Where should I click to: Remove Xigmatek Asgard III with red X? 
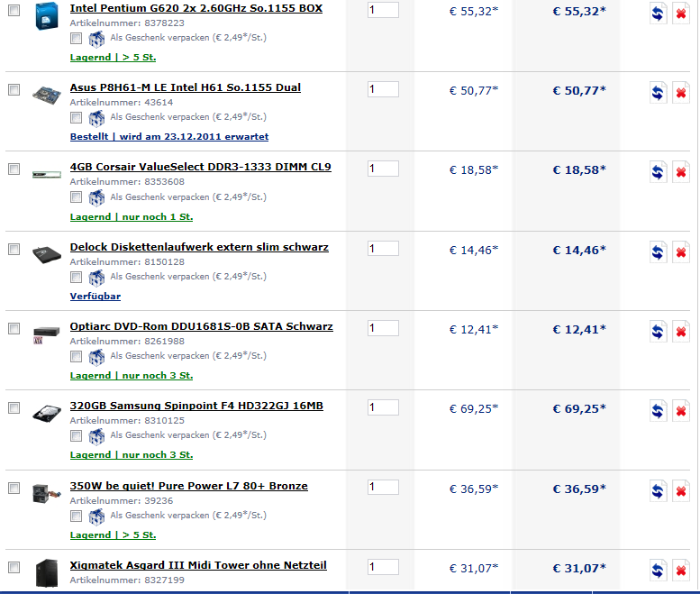[x=681, y=571]
